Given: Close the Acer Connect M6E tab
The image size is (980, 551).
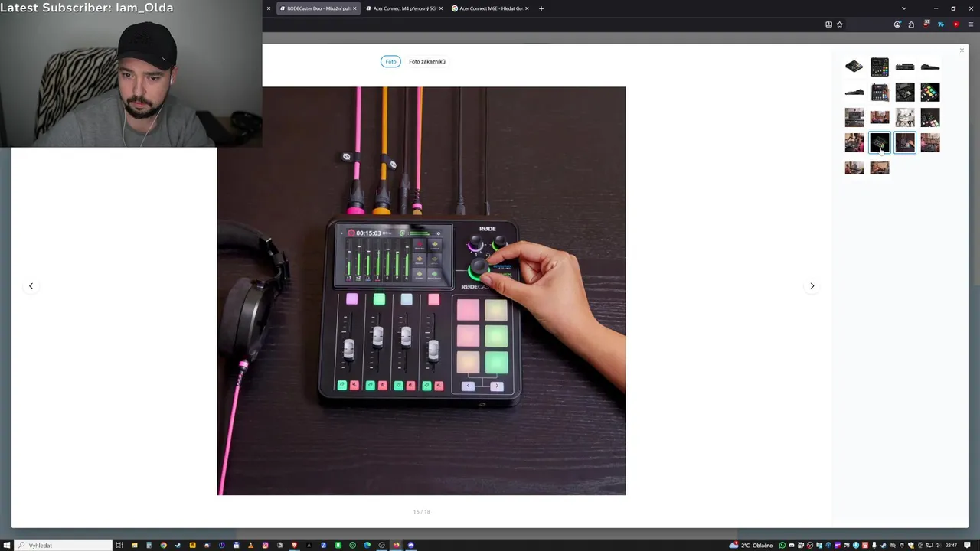Looking at the screenshot, I should [528, 8].
